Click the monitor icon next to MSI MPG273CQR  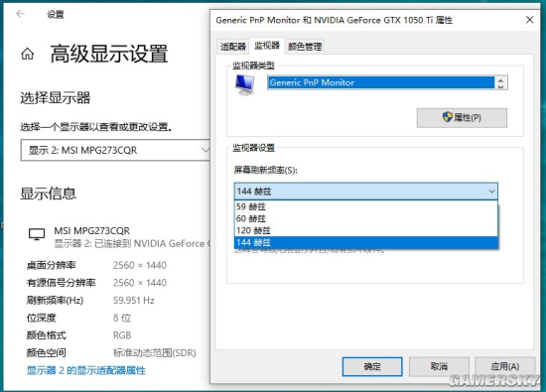[37, 234]
